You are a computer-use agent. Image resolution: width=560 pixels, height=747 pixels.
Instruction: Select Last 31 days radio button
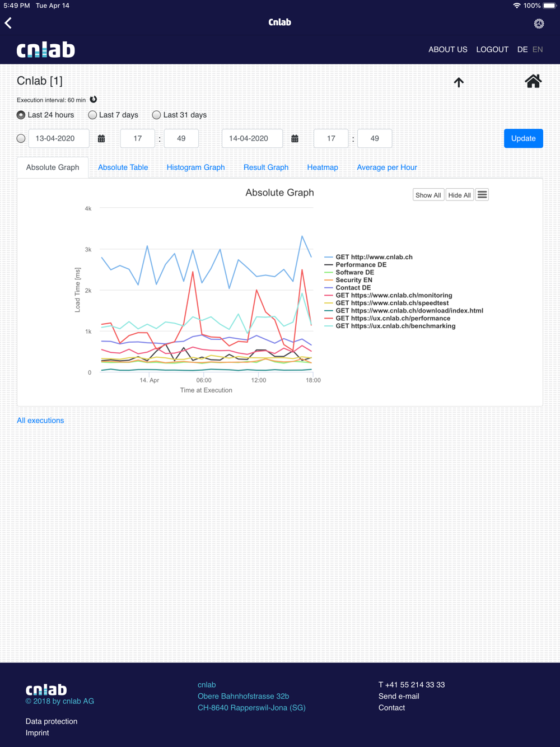pos(156,115)
